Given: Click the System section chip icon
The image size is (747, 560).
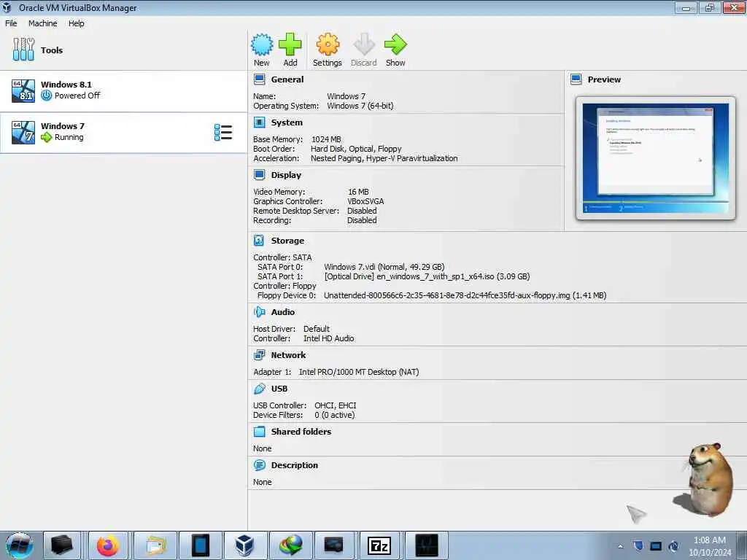Looking at the screenshot, I should tap(259, 122).
